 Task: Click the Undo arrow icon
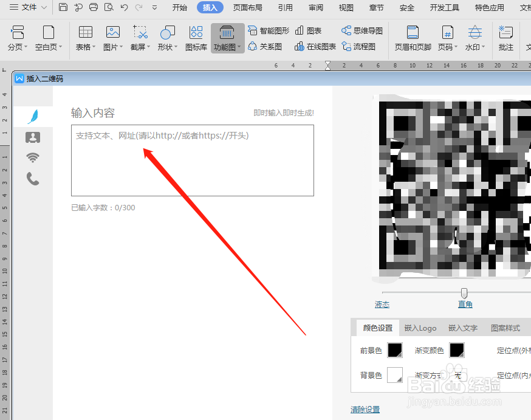[124, 7]
